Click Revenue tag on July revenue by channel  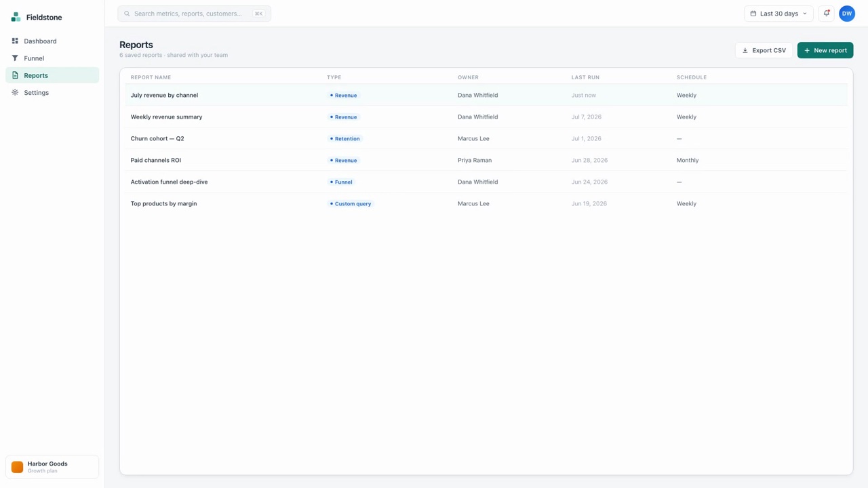pyautogui.click(x=343, y=95)
